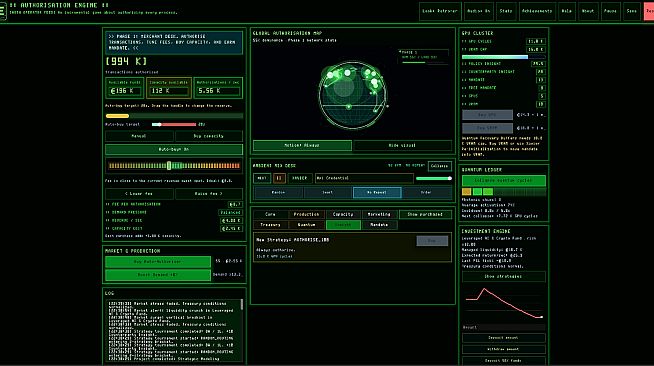Click the Withdraw amount button
Viewport: 654px width, 366px height.
coord(503,349)
